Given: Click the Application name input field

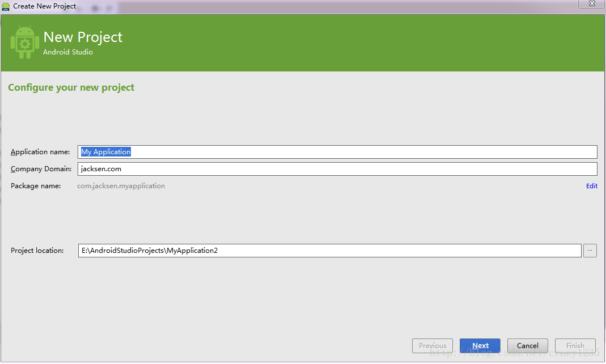Looking at the screenshot, I should tap(337, 152).
